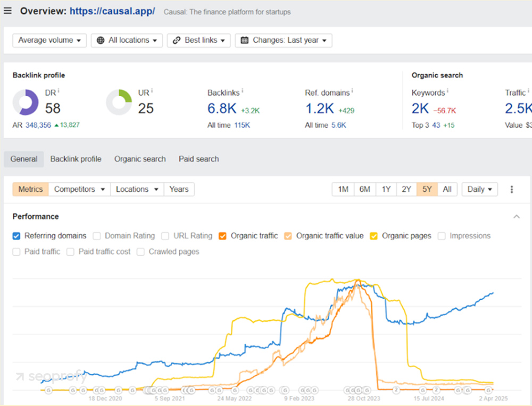532x406 pixels.
Task: Select the Metrics chart view
Action: tap(30, 189)
